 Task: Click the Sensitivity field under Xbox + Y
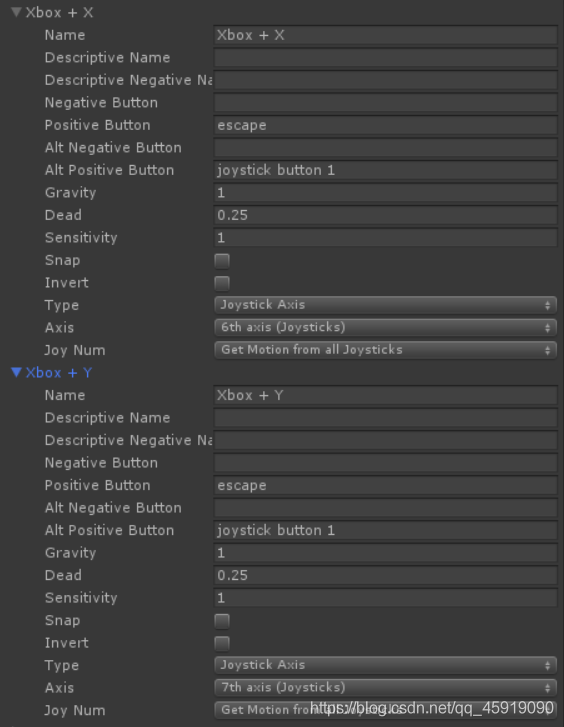tap(385, 598)
